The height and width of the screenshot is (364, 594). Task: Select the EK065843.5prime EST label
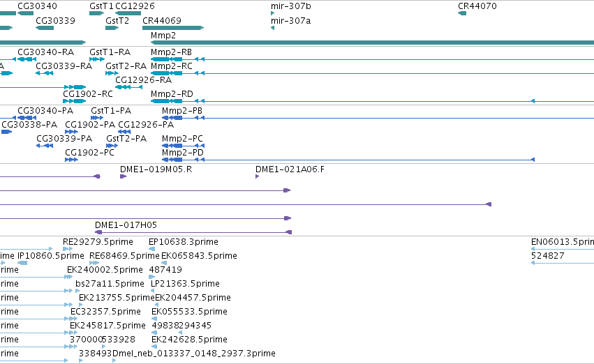[x=199, y=256]
